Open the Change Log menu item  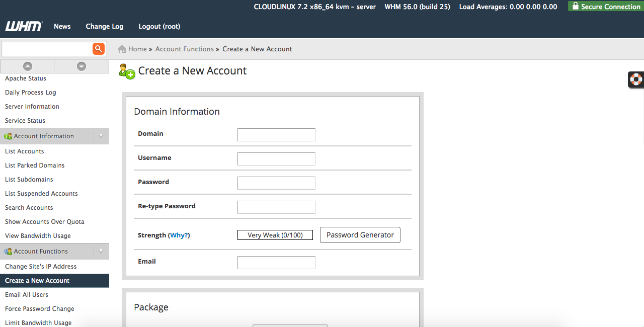(x=104, y=26)
